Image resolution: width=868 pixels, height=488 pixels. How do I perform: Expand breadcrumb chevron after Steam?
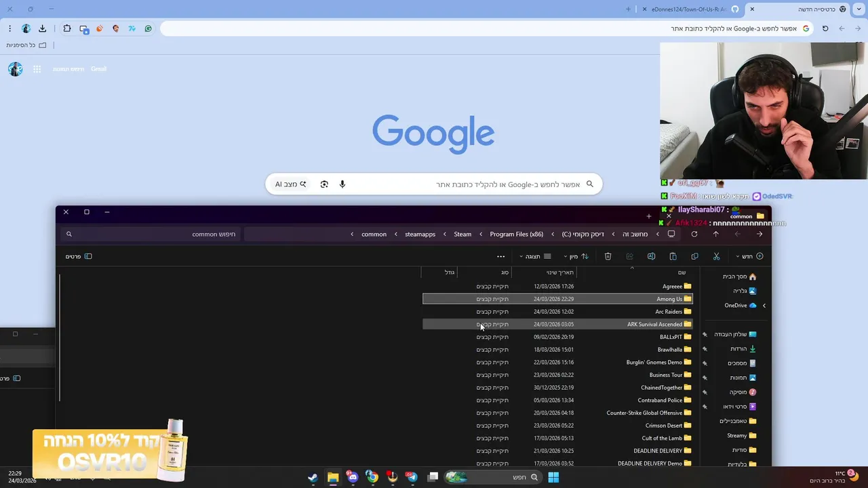(x=445, y=234)
